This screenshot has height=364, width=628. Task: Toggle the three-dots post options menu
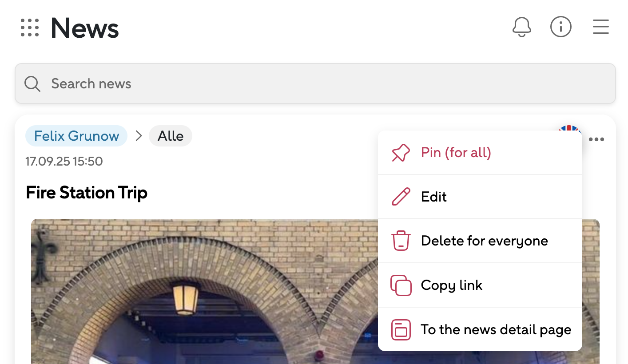coord(596,139)
